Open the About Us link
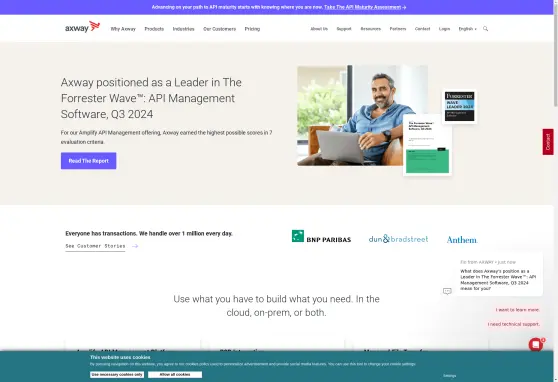This screenshot has height=382, width=558. (319, 29)
